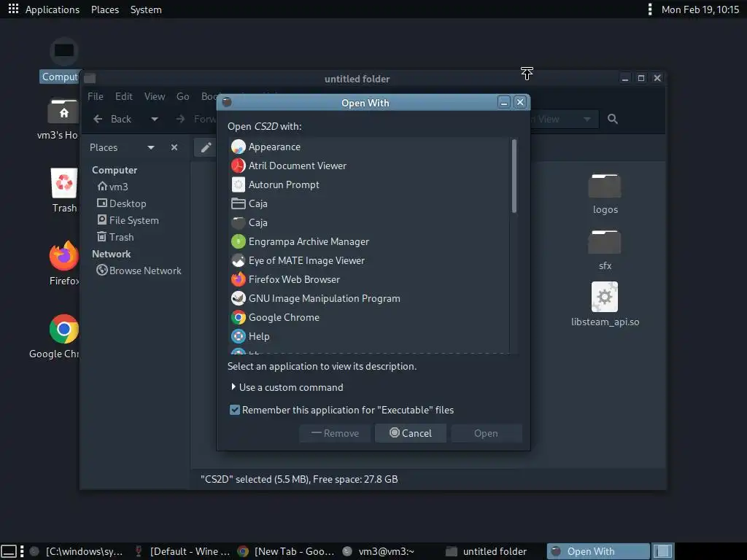Select Eye of MATE Image Viewer icon

point(239,260)
